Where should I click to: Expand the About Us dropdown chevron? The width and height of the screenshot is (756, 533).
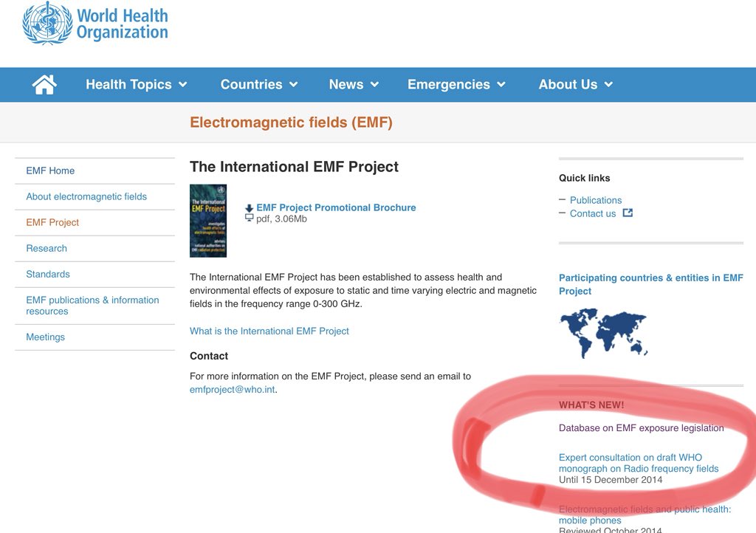click(x=608, y=85)
